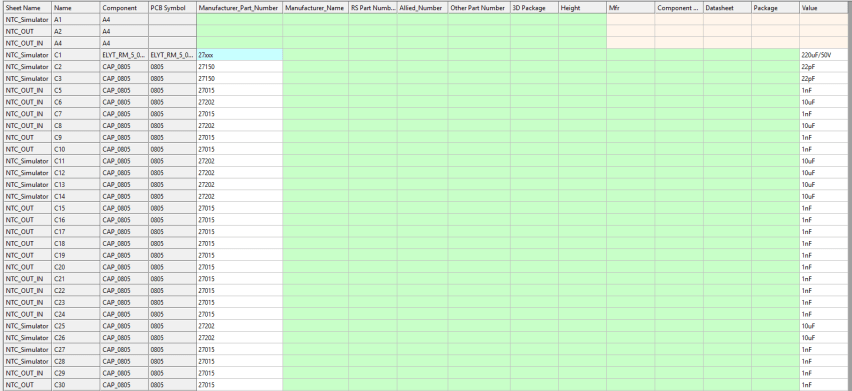Click the Component column header

[x=124, y=8]
